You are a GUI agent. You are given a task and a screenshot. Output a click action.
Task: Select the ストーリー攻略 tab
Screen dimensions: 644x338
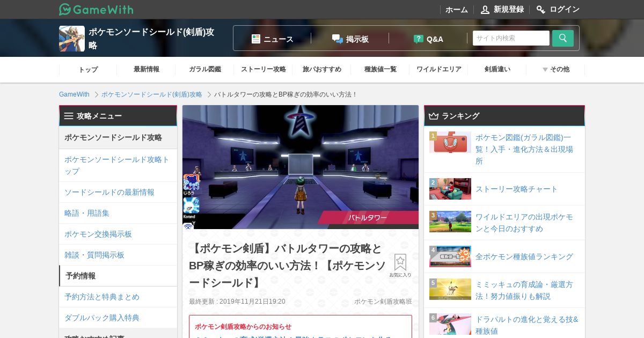click(264, 69)
